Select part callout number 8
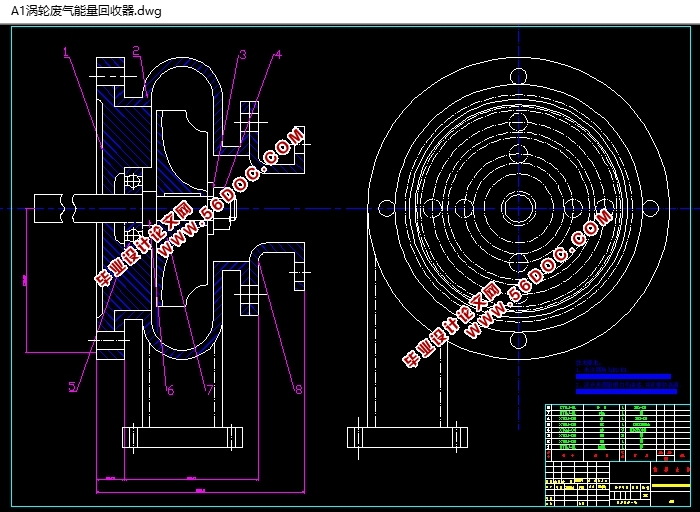The width and height of the screenshot is (700, 512). point(297,390)
